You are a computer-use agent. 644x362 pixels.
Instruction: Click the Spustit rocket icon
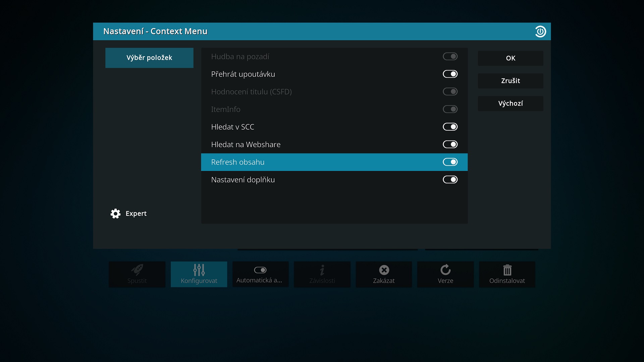point(137,270)
